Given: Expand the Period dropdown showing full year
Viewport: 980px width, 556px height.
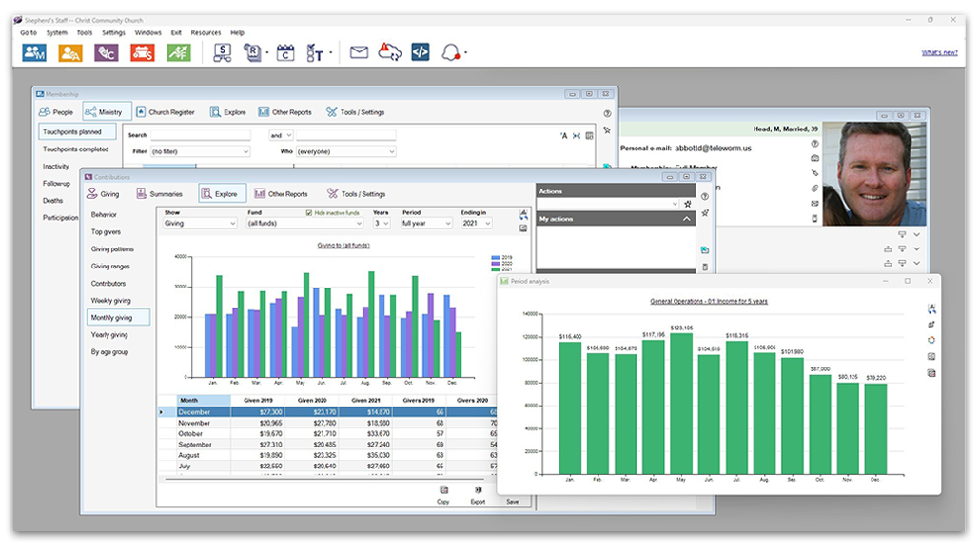Looking at the screenshot, I should [x=425, y=223].
